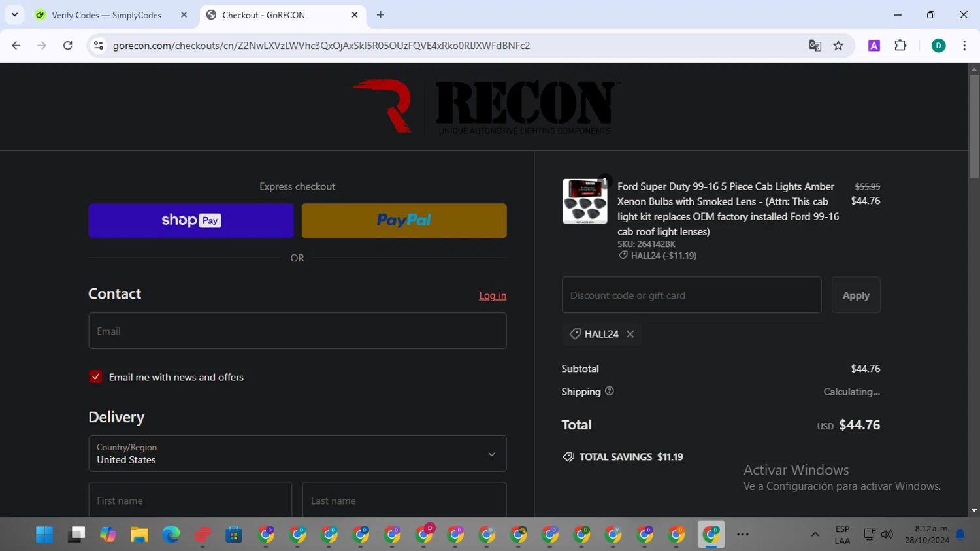Show the taskbar overflow three dots
The height and width of the screenshot is (551, 980).
[743, 535]
